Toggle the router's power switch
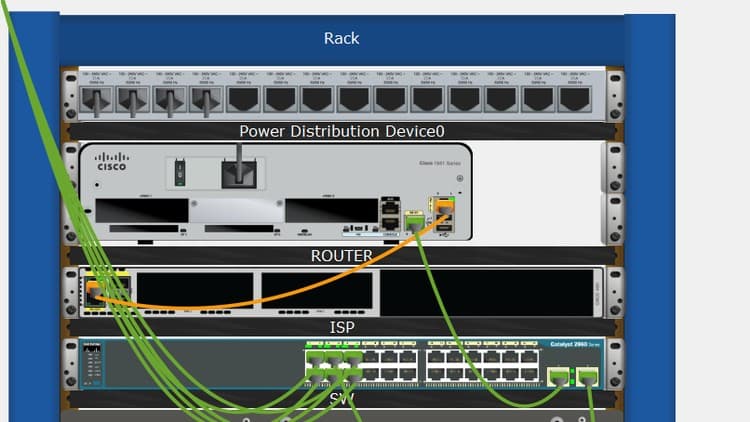The height and width of the screenshot is (422, 750). 180,173
